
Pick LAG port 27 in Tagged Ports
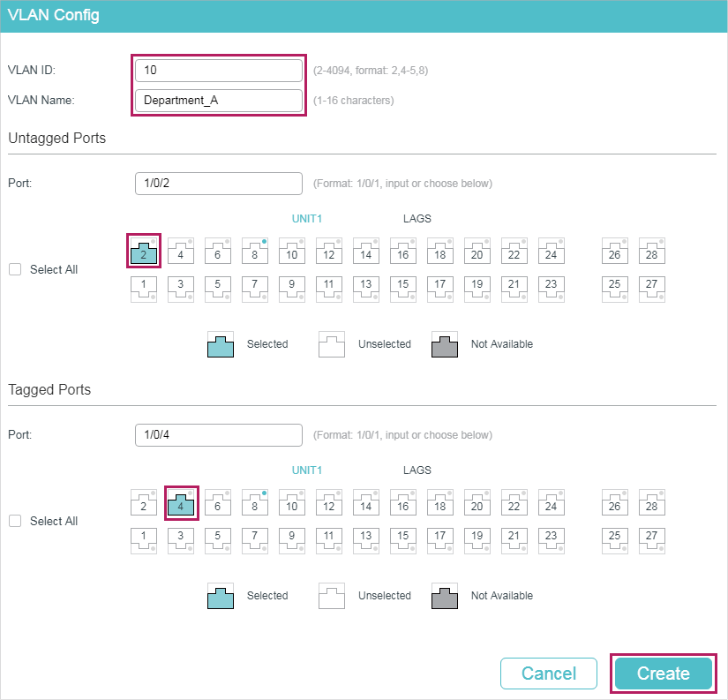(652, 541)
